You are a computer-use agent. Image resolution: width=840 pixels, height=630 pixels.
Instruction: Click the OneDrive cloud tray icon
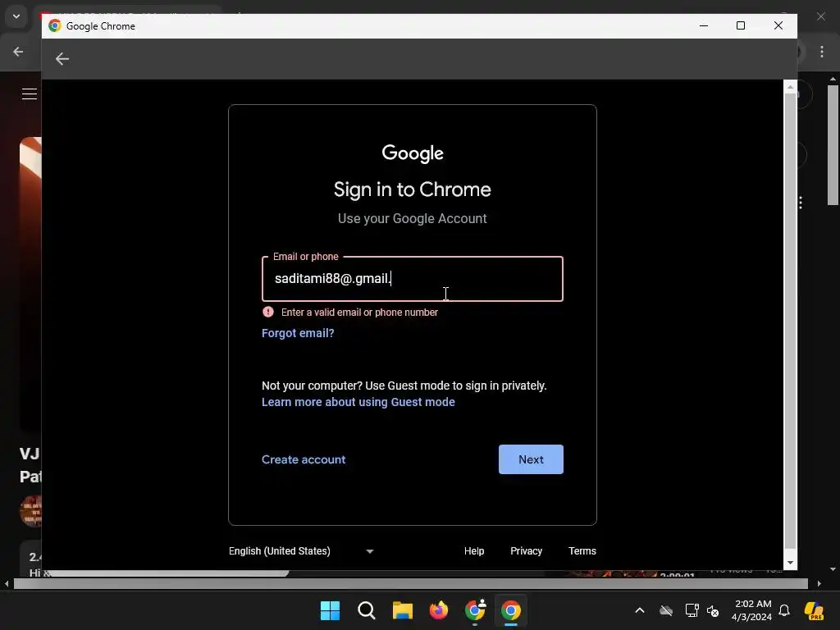tap(666, 610)
